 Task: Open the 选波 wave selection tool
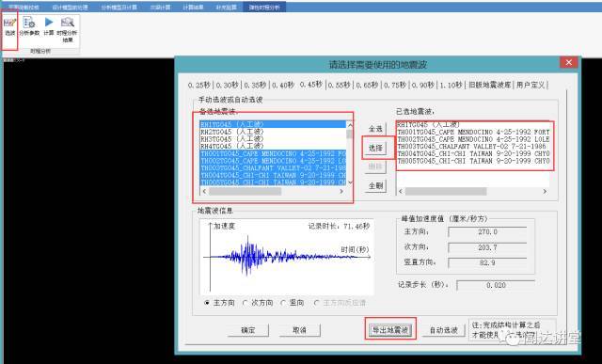point(10,27)
